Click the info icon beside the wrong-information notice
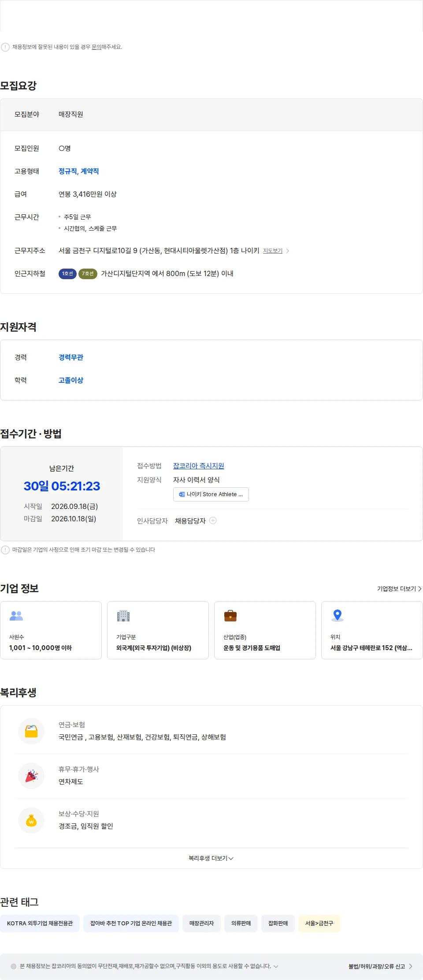The image size is (423, 980). tap(5, 47)
